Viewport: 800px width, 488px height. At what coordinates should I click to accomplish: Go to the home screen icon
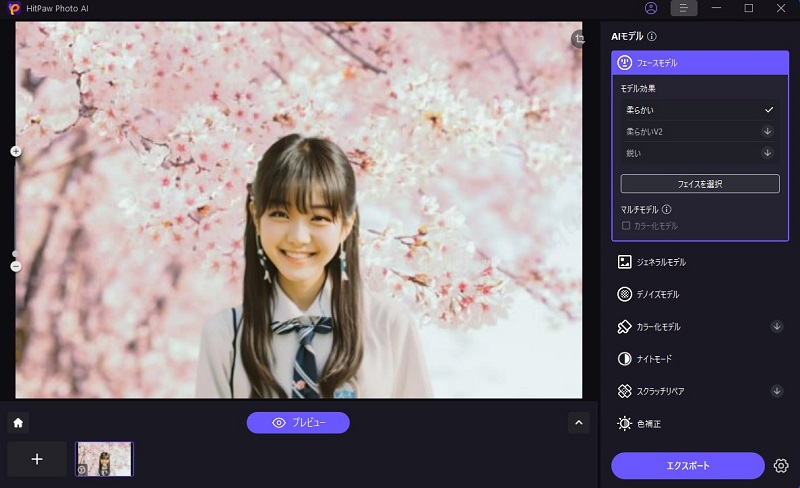tap(18, 423)
